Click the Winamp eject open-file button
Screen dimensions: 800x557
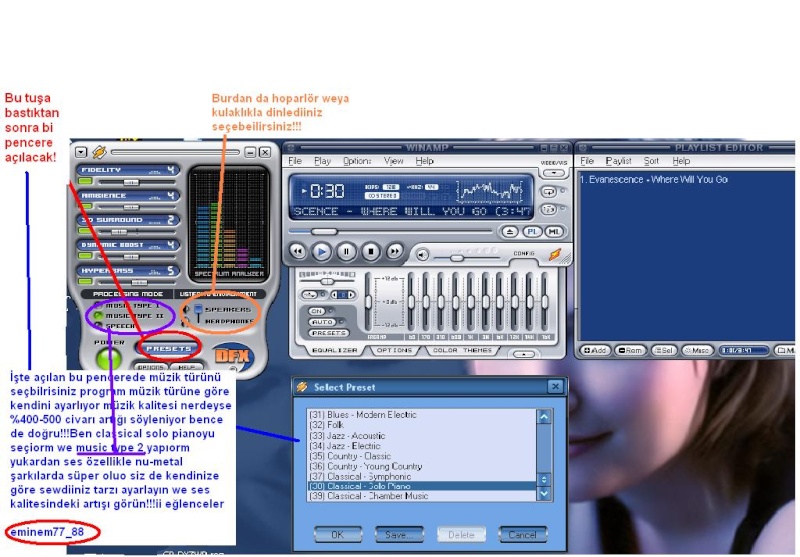coord(510,232)
